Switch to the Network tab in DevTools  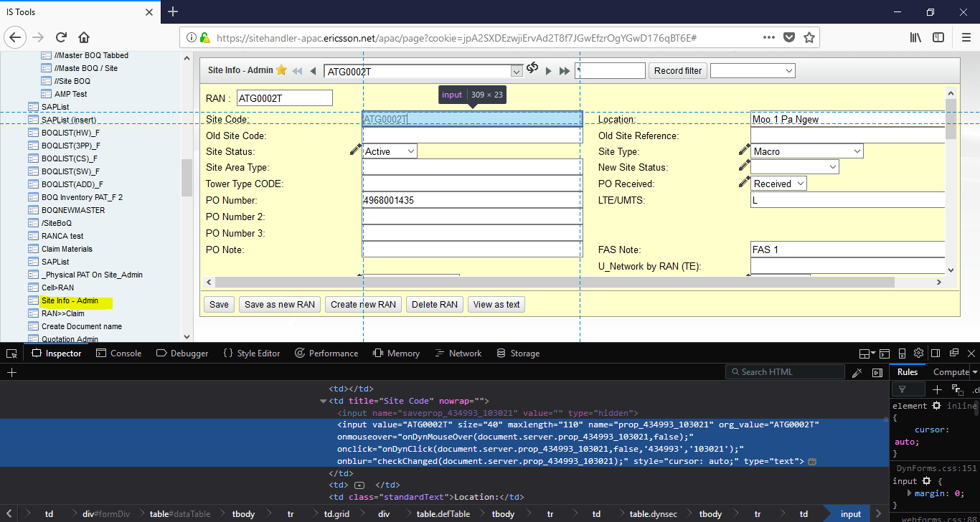tap(465, 353)
